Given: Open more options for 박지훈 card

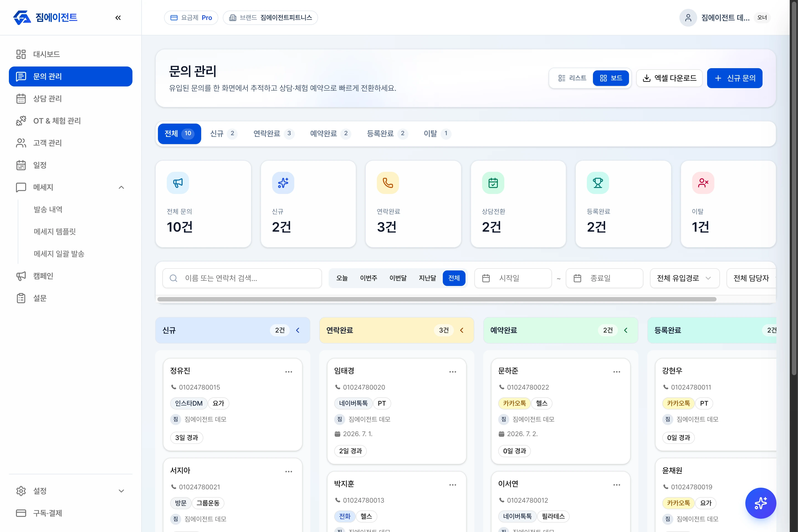Looking at the screenshot, I should 452,485.
